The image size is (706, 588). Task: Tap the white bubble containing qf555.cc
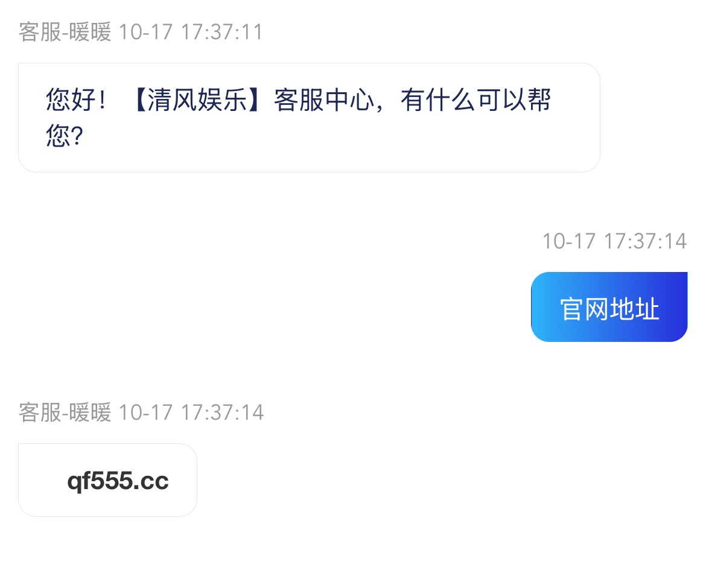[107, 480]
